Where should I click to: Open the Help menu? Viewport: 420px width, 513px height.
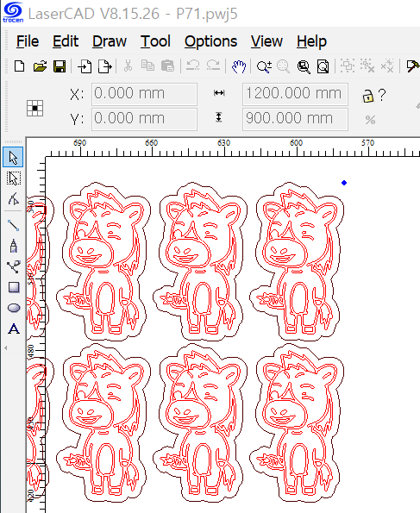tap(311, 41)
